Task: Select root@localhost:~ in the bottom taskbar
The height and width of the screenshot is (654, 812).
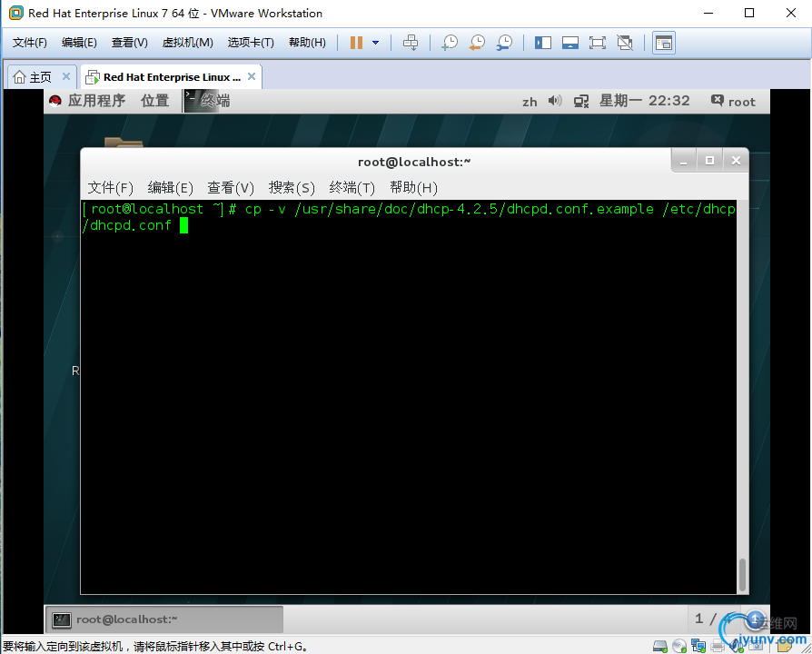Action: (x=164, y=619)
